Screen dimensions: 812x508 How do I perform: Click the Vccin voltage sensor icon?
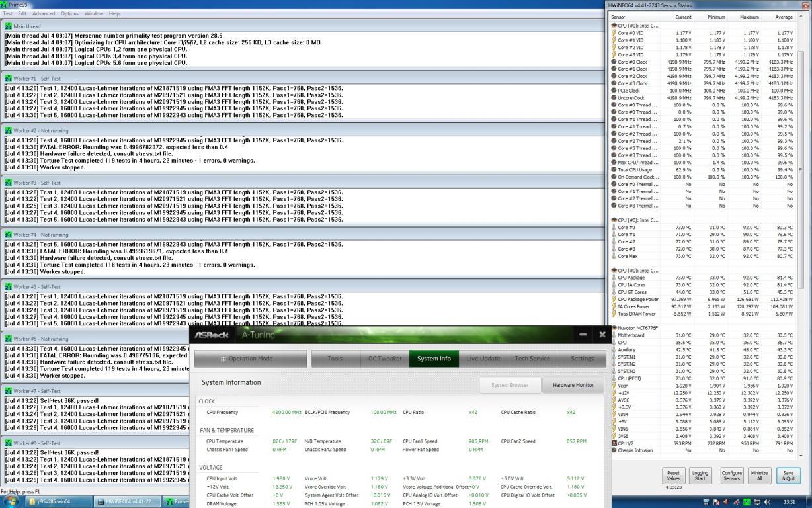(x=614, y=386)
